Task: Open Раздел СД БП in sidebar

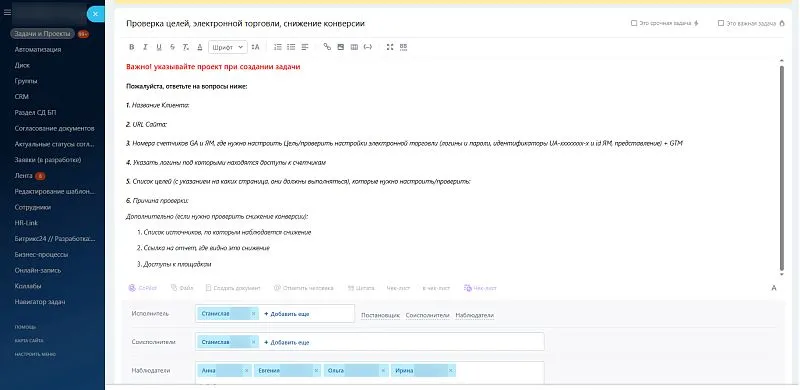Action: pyautogui.click(x=35, y=112)
